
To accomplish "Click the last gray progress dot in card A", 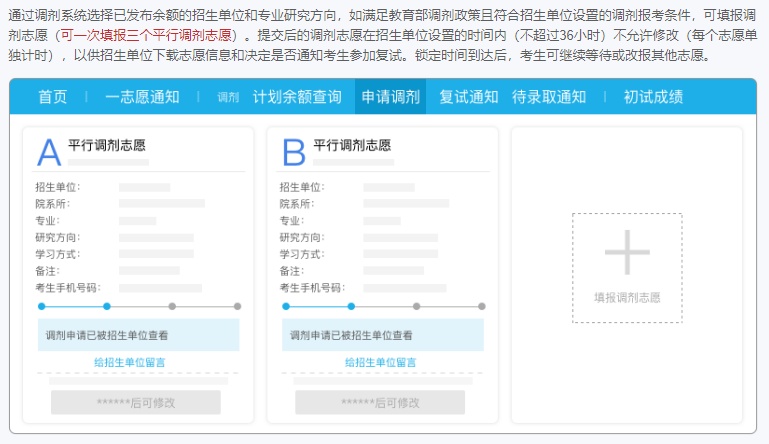I will 238,306.
